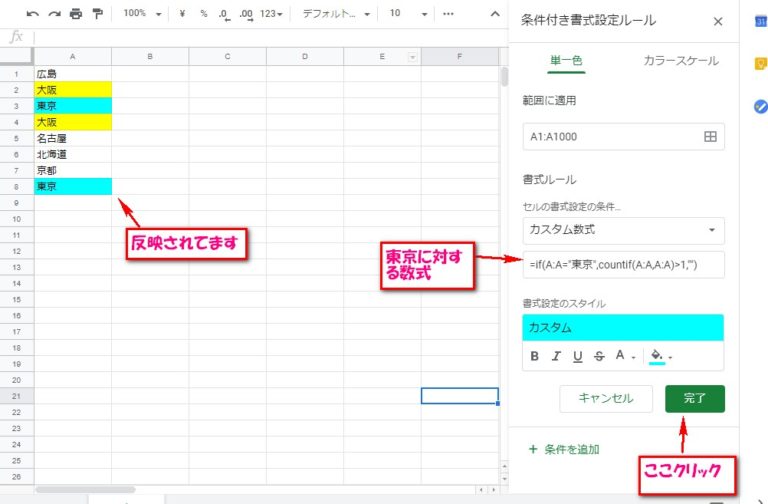Click the cyan カスタム style preview
The width and height of the screenshot is (768, 504).
tap(623, 328)
